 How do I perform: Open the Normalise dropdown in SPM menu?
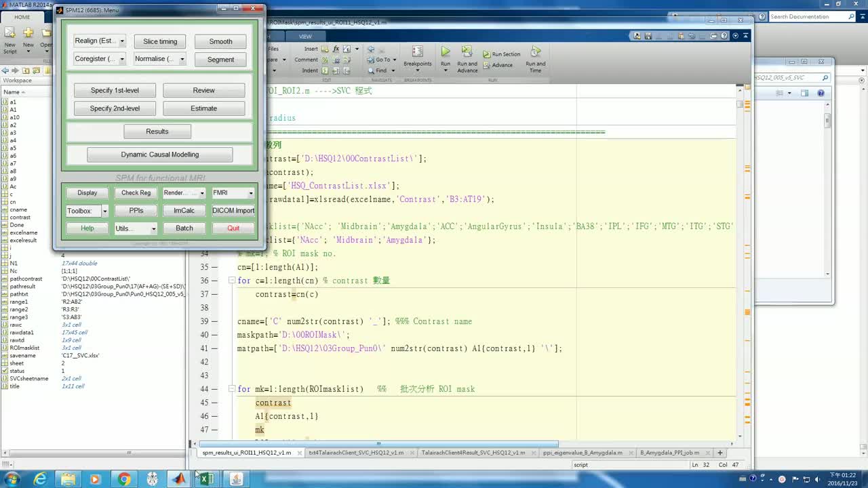159,59
